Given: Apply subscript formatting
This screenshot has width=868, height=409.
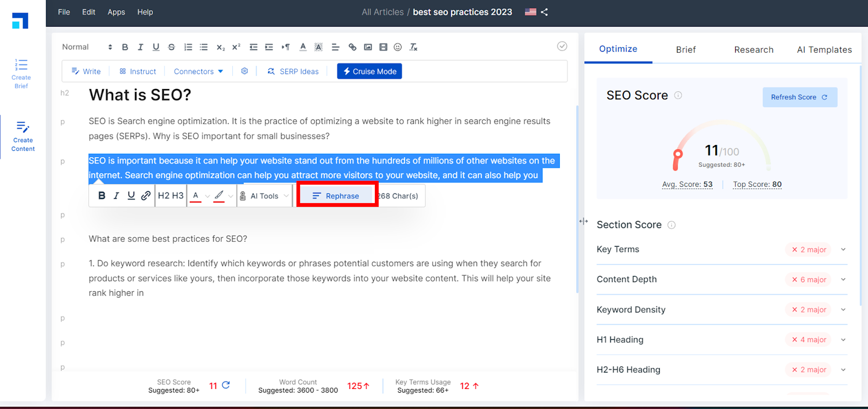Looking at the screenshot, I should [220, 47].
